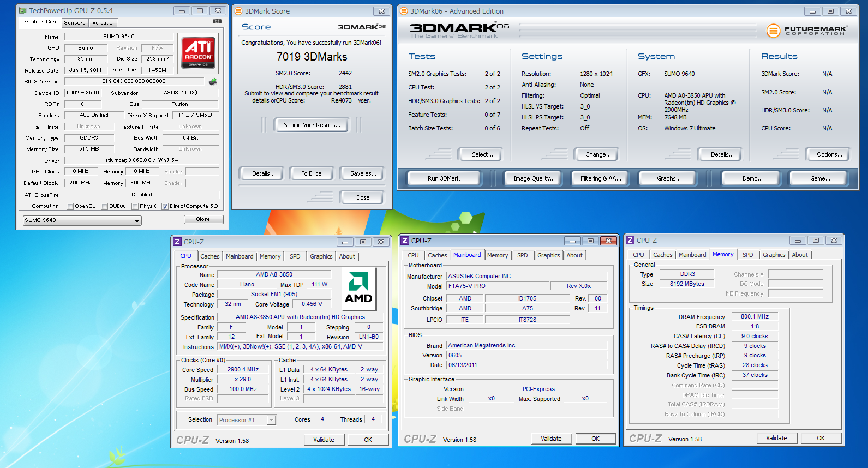Click the BIOS save chip icon in GPU-Z

click(x=213, y=81)
